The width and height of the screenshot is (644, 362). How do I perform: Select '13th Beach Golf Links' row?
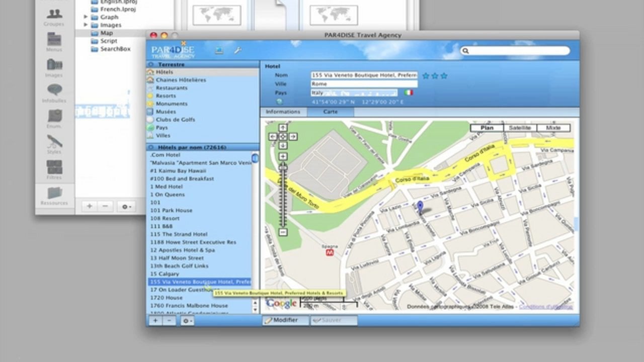click(199, 266)
